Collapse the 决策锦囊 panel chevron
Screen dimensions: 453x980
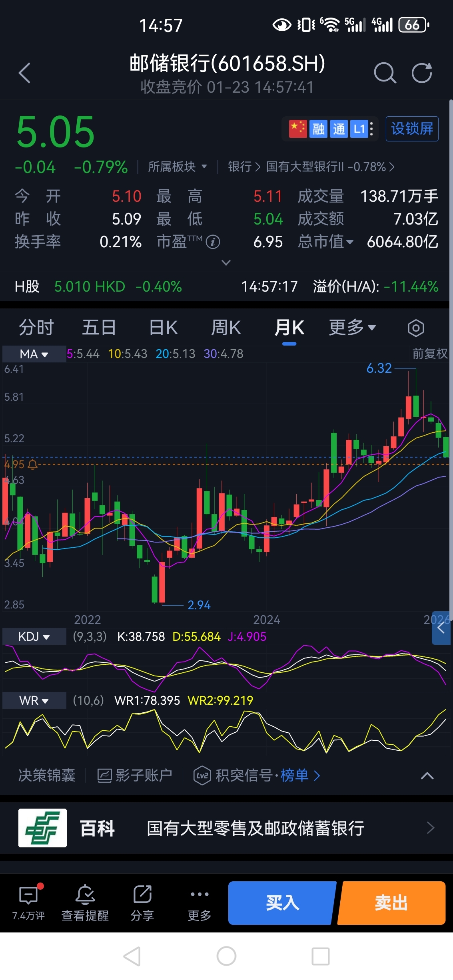427,775
